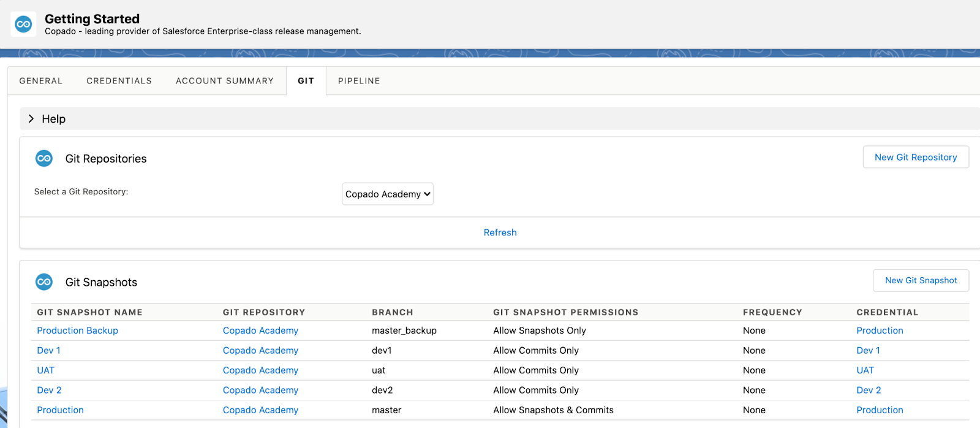Image resolution: width=980 pixels, height=428 pixels.
Task: Open Copado Academy repository in the master branch row
Action: [261, 410]
